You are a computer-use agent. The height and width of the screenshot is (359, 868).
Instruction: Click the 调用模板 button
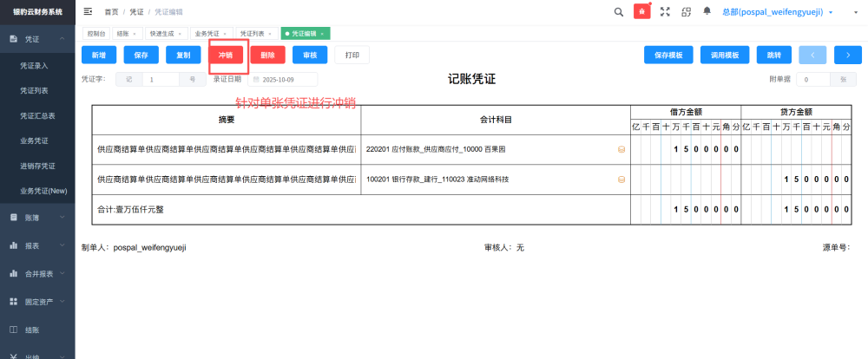725,55
